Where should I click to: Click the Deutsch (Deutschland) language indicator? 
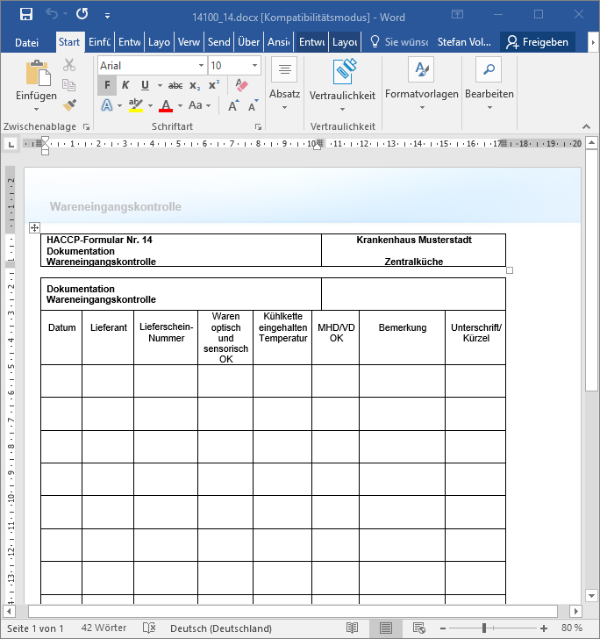[x=220, y=628]
